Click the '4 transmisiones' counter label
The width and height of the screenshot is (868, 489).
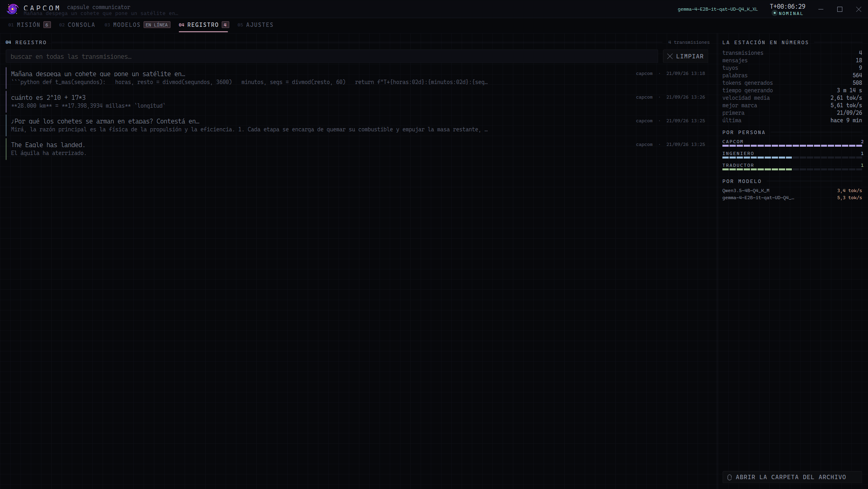689,42
